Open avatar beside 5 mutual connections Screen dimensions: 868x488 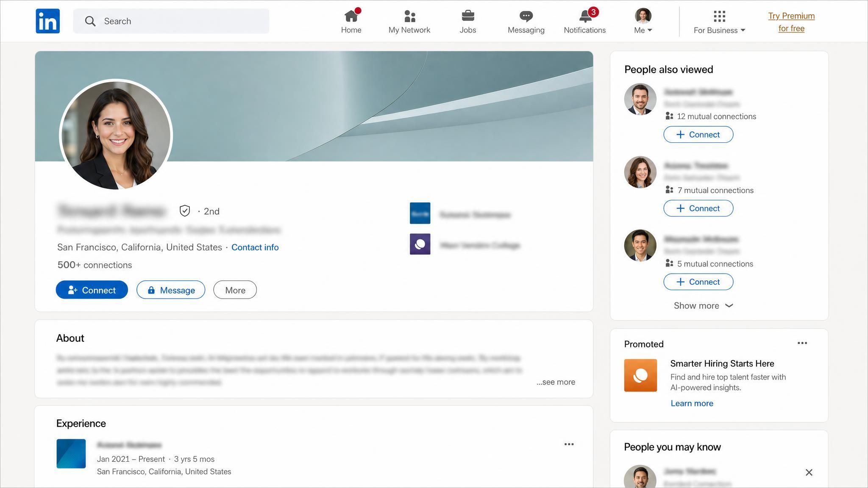pos(640,246)
